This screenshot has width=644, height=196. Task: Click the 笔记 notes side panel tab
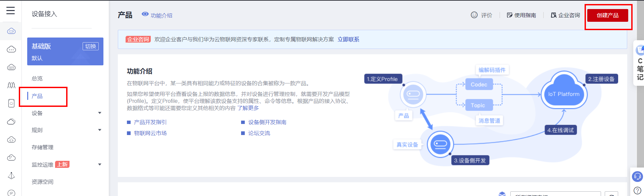639,63
